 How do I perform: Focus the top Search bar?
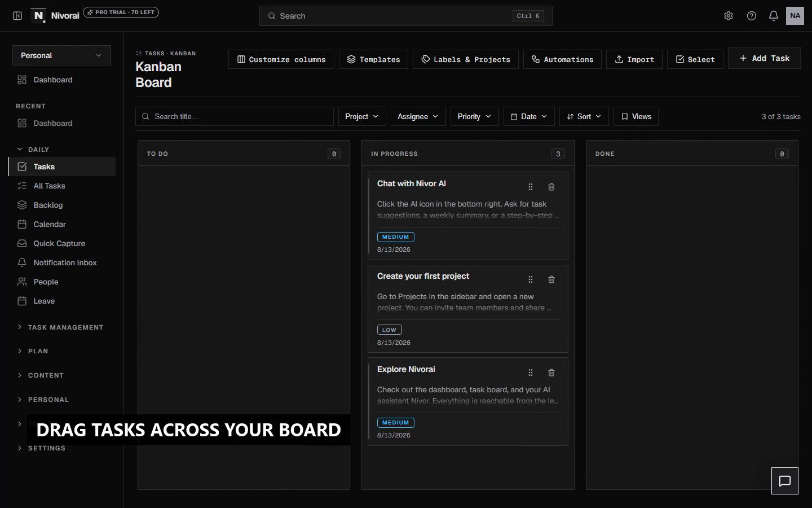405,16
